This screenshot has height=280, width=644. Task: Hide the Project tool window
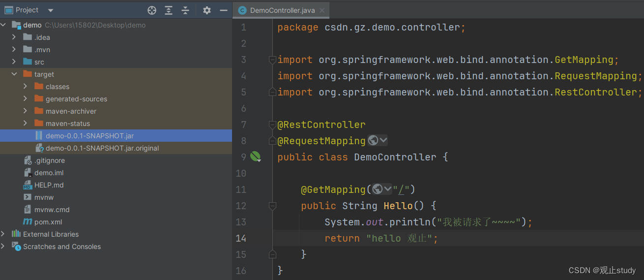point(223,10)
